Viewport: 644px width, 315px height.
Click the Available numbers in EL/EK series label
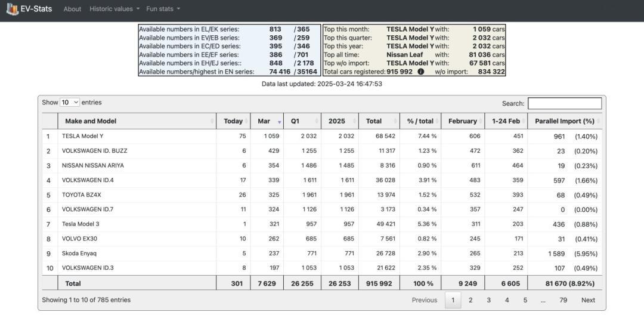pyautogui.click(x=189, y=29)
